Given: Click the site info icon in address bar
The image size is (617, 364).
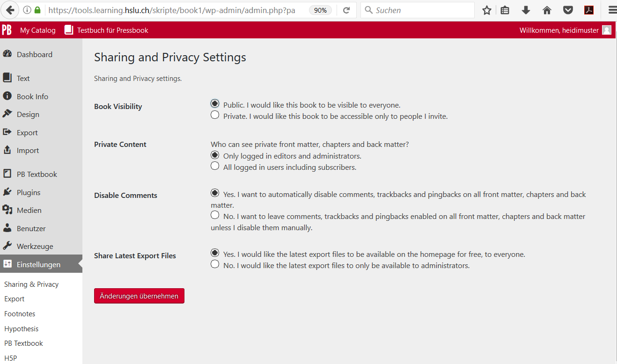Looking at the screenshot, I should 27,10.
